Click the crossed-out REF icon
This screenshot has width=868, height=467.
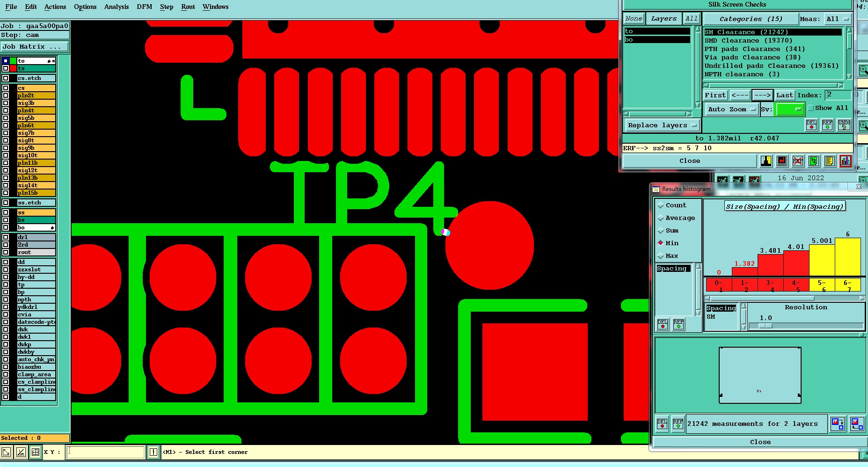coord(798,161)
